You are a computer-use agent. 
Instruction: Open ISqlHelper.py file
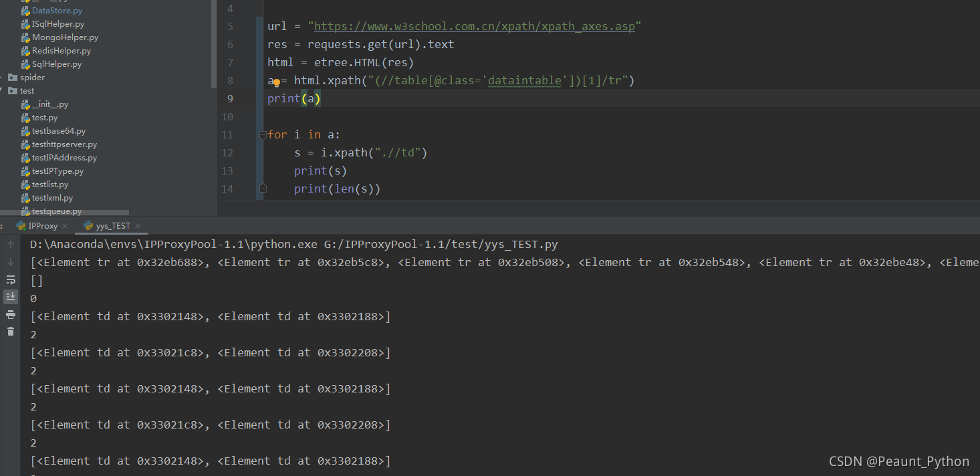(x=58, y=24)
